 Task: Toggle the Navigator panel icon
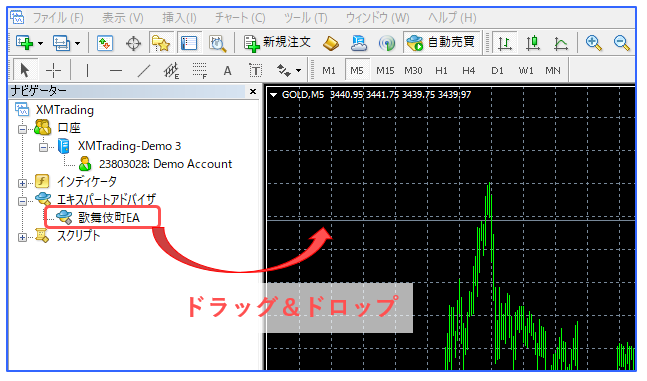[x=161, y=43]
